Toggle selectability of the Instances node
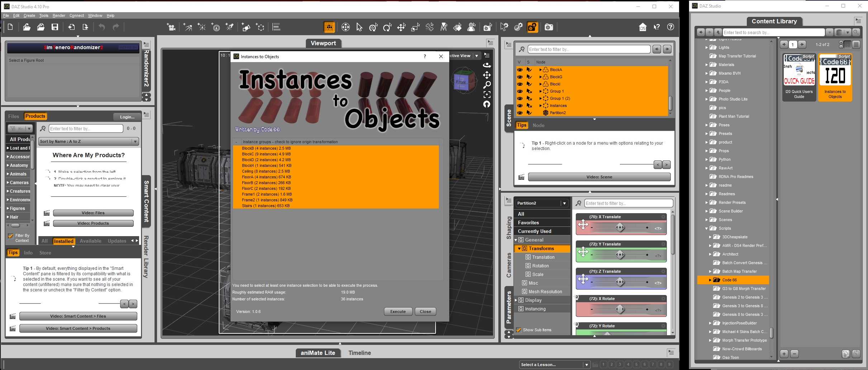 click(529, 106)
